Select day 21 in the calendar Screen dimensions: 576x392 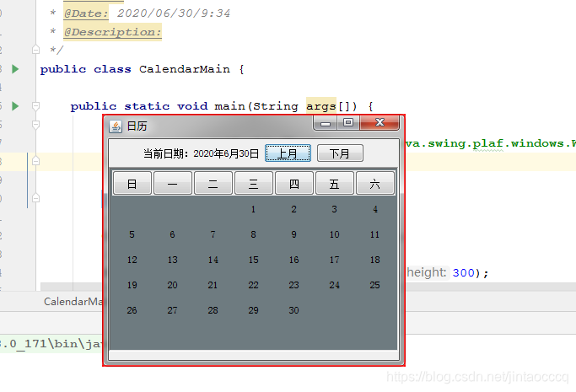point(213,285)
